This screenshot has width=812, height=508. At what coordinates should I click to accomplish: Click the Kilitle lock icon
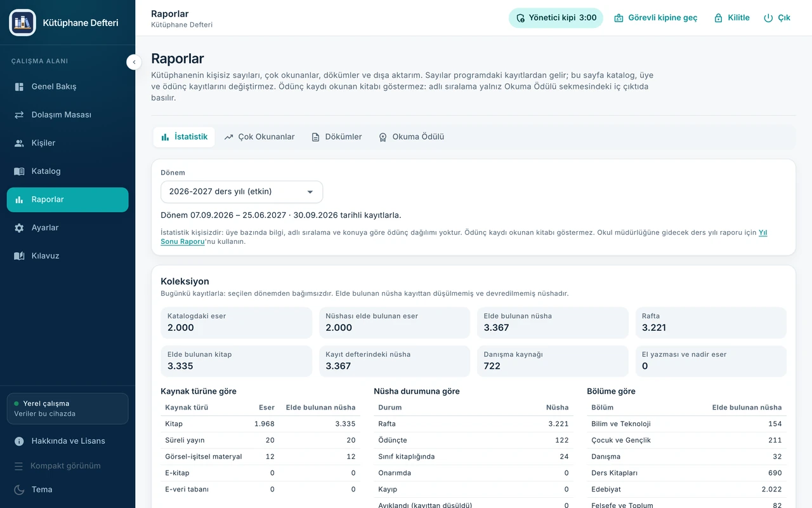point(718,18)
